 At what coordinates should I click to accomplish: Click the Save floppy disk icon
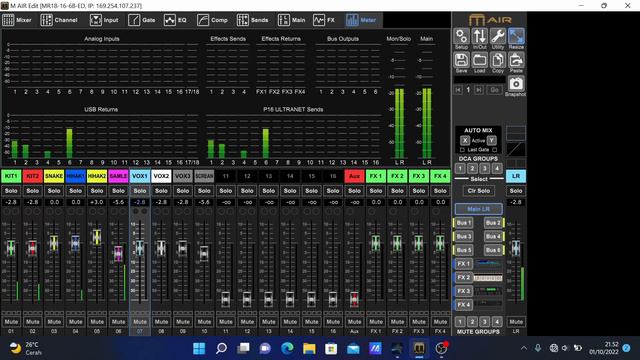click(x=461, y=60)
